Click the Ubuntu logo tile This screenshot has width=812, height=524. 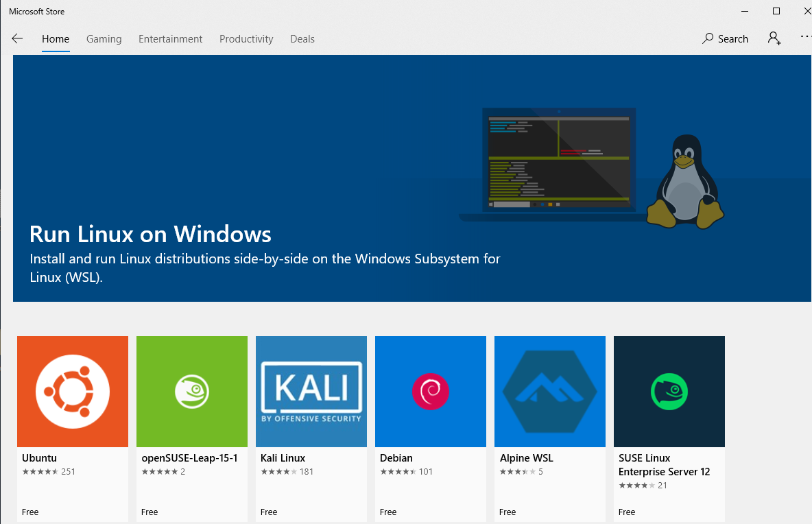73,392
